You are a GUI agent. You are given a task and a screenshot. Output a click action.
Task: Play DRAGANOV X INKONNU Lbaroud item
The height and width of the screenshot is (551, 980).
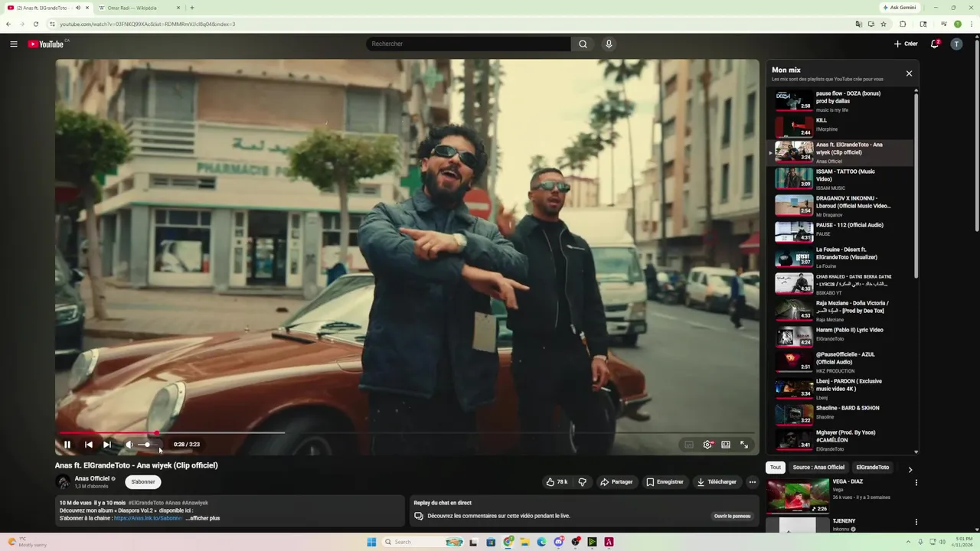pyautogui.click(x=840, y=206)
